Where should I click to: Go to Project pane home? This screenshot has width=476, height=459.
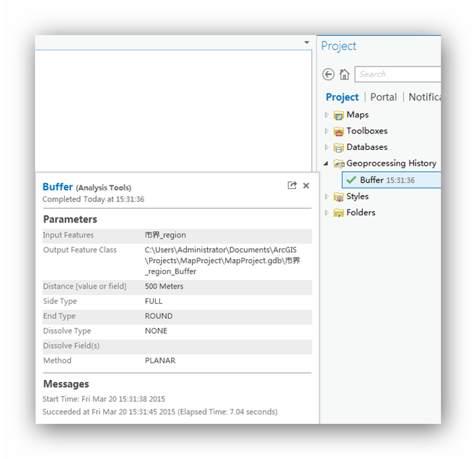pyautogui.click(x=344, y=74)
